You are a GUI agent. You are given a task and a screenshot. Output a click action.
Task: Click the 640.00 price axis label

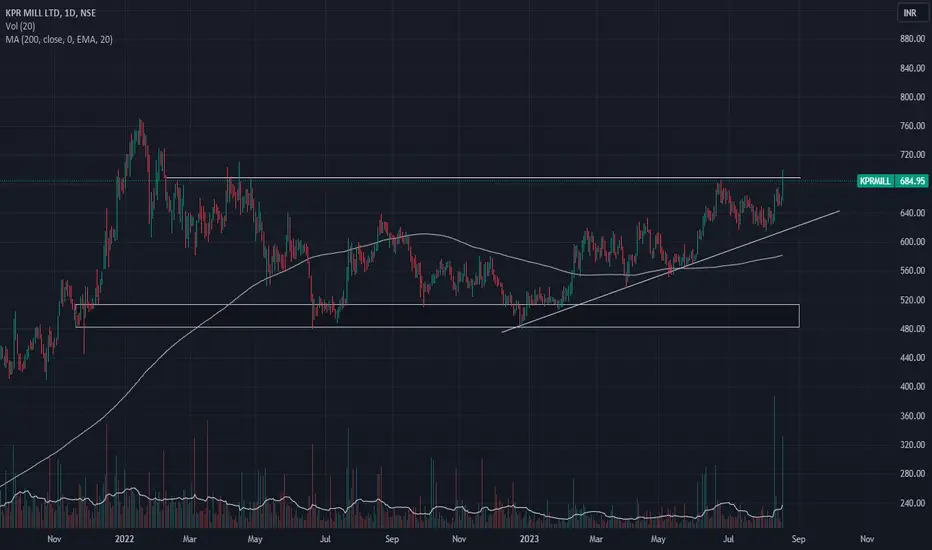pos(912,213)
